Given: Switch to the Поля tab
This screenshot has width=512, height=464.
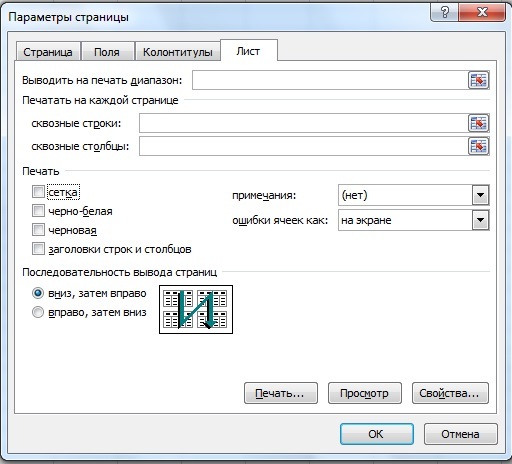Looking at the screenshot, I should tap(107, 52).
